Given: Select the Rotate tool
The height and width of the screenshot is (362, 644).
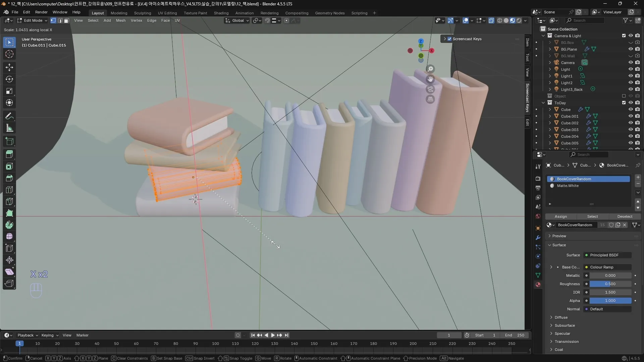Looking at the screenshot, I should [x=9, y=79].
